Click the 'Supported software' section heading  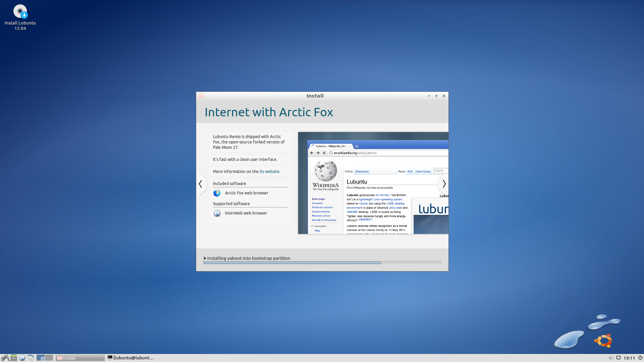(x=231, y=204)
